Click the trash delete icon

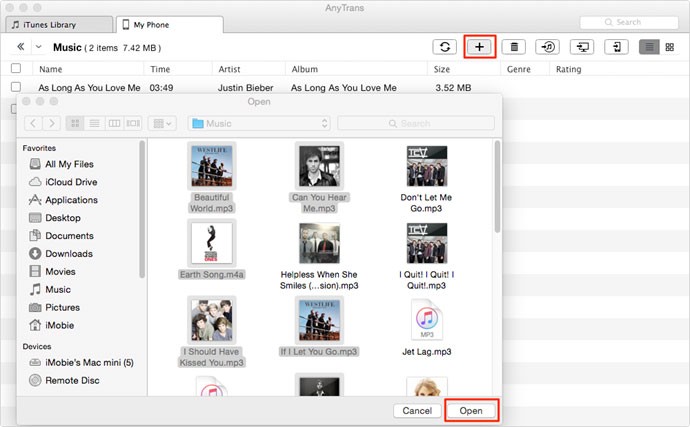(514, 47)
